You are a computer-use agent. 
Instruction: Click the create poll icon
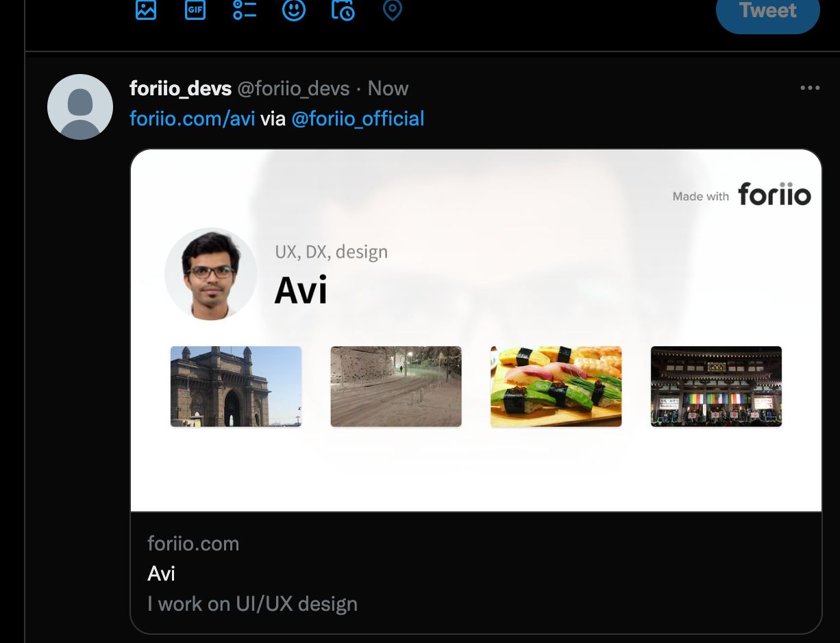point(244,10)
